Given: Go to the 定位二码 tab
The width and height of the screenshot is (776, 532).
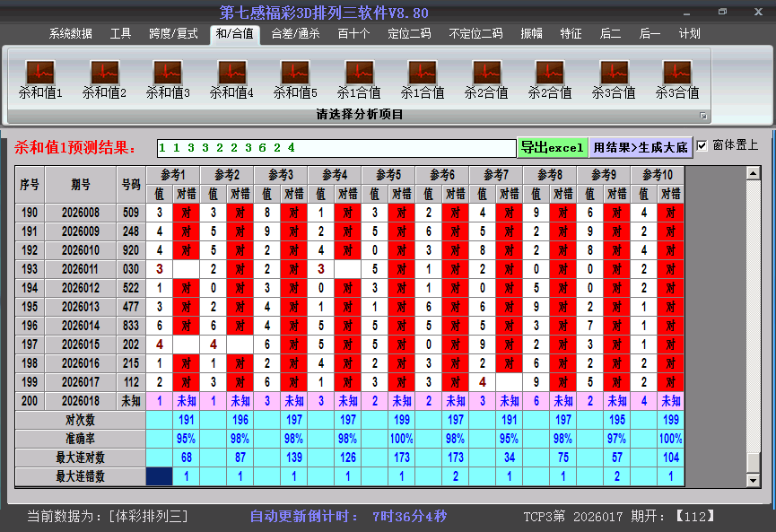Looking at the screenshot, I should point(408,34).
